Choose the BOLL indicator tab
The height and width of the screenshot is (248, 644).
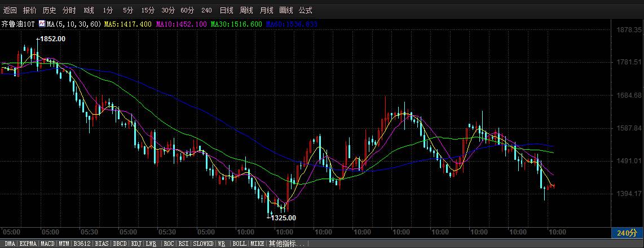click(240, 244)
